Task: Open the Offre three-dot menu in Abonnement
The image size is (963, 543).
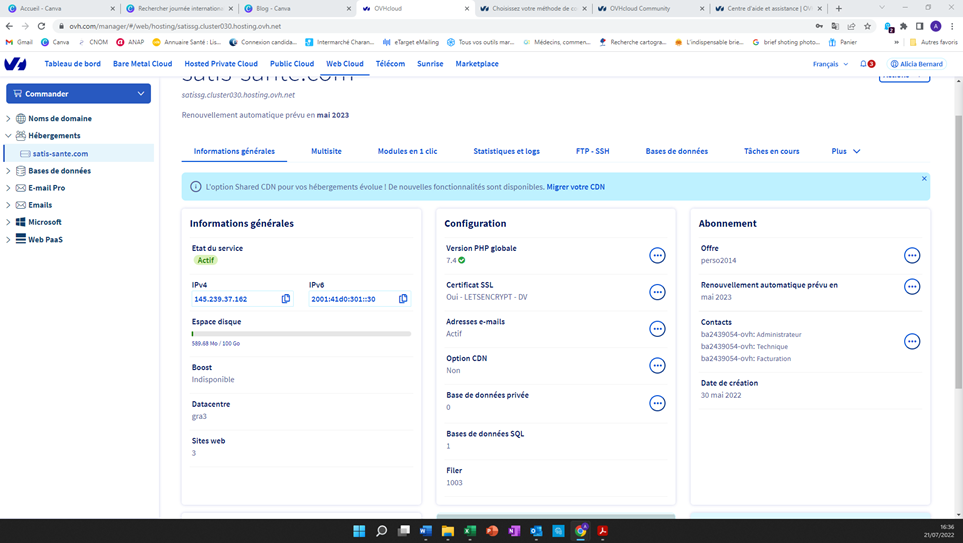Action: pos(911,256)
